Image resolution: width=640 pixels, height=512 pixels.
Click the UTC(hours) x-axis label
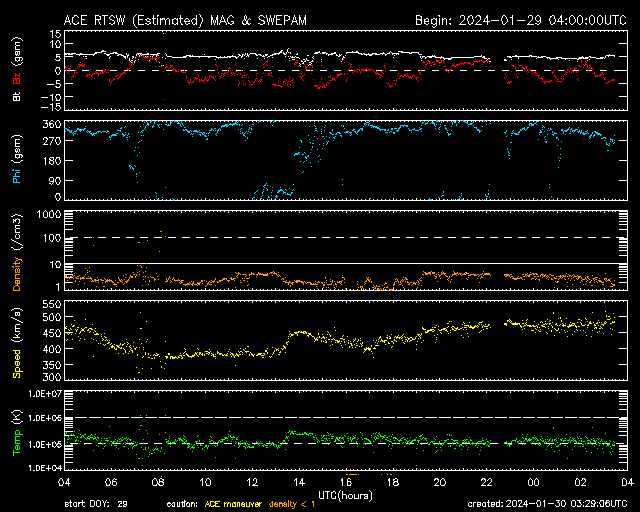[345, 493]
